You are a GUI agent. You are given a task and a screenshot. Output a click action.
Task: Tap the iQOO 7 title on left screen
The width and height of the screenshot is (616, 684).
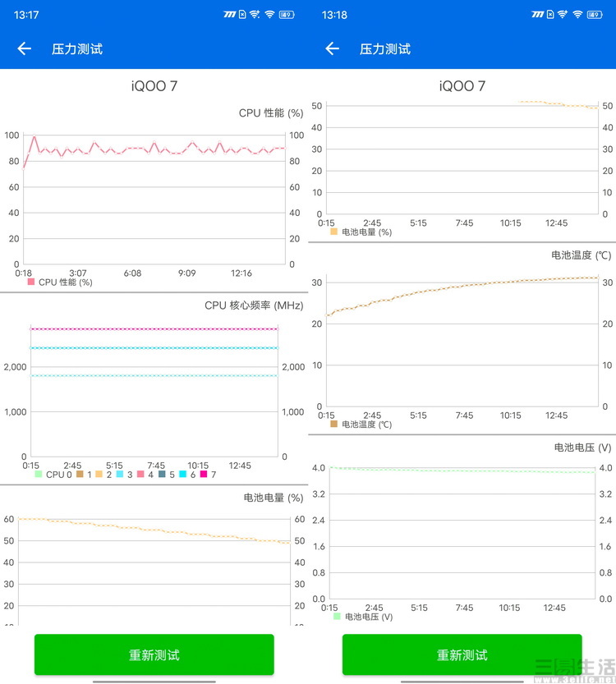click(x=154, y=86)
